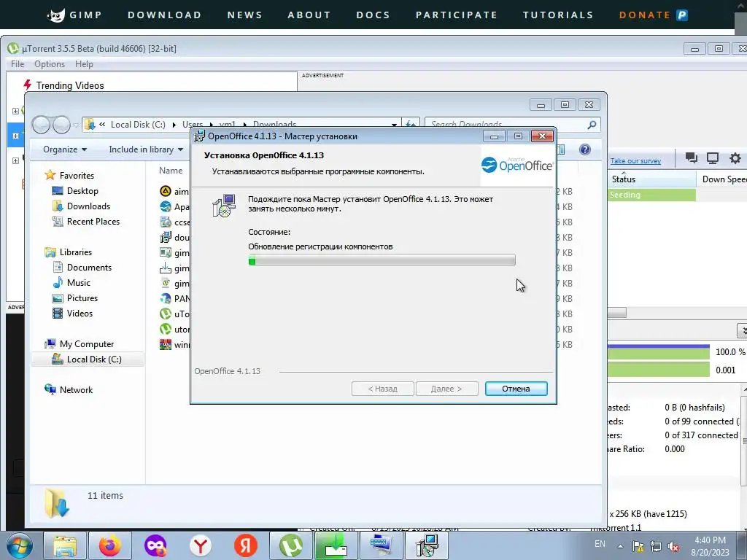Select Favorites in navigation pane
This screenshot has width=747, height=560.
point(77,175)
